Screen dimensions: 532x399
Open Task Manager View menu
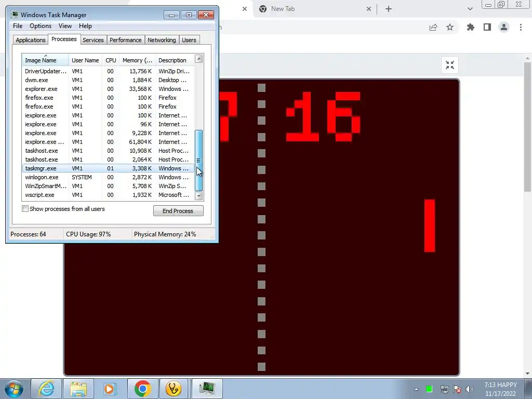pyautogui.click(x=65, y=26)
